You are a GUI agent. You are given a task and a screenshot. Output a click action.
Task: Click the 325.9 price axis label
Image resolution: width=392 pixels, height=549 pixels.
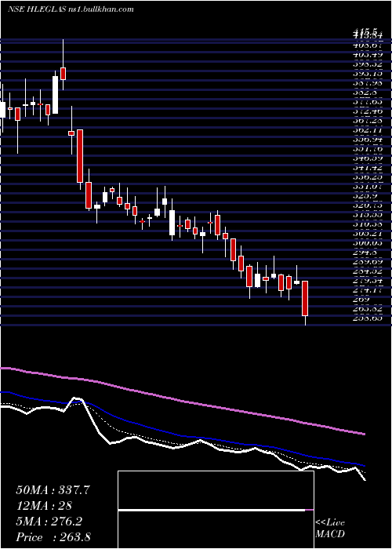point(366,196)
